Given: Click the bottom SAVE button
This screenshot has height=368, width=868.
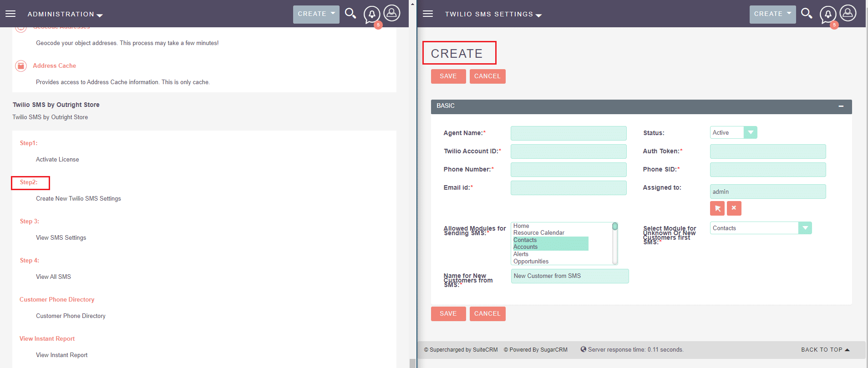Looking at the screenshot, I should (x=448, y=314).
